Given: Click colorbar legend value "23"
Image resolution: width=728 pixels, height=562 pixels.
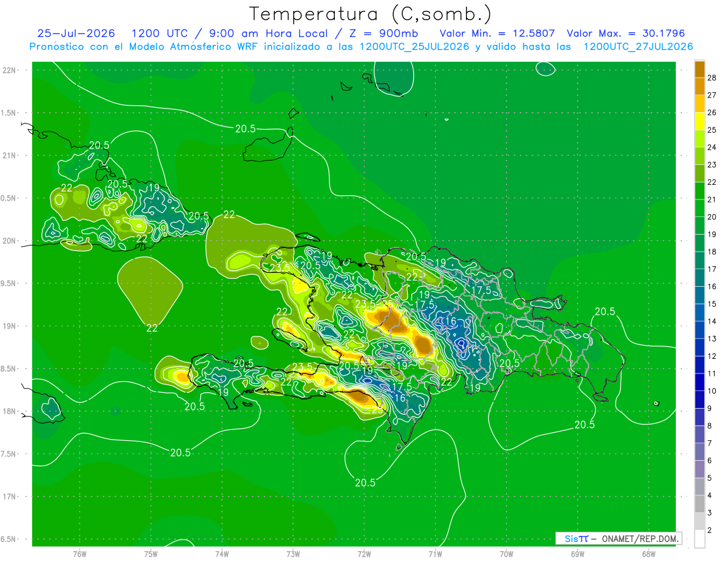Looking at the screenshot, I should point(712,165).
